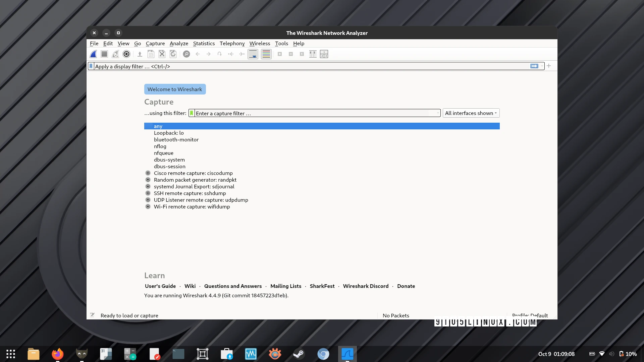
Task: Open capture filter history dropdown arrow
Action: tap(438, 113)
